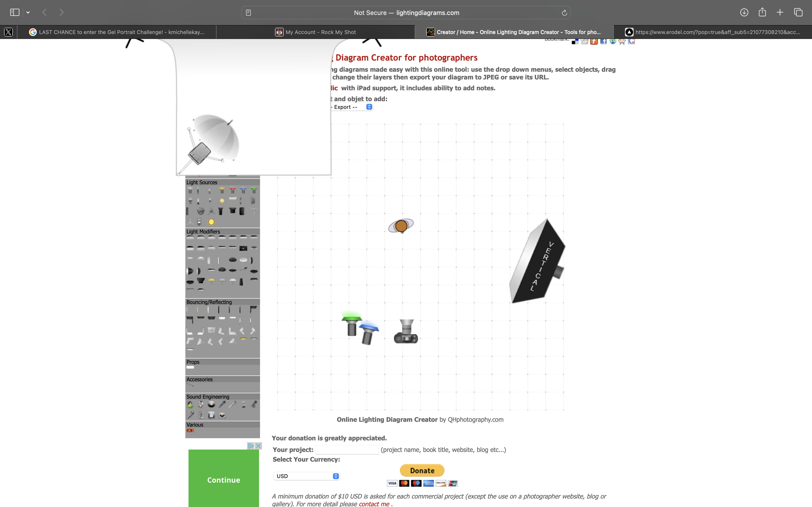Pick the gold vertical reflector in Bouncing/Reflecting
Image resolution: width=812 pixels, height=507 pixels.
click(197, 310)
